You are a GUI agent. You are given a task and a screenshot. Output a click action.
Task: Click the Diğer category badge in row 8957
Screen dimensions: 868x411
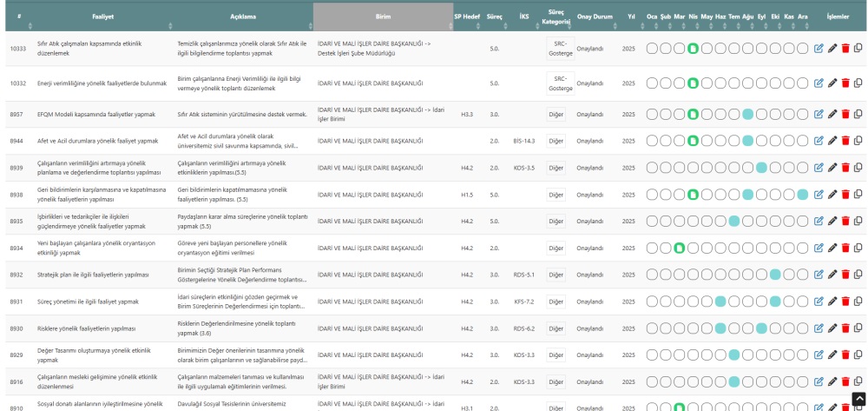(x=556, y=114)
